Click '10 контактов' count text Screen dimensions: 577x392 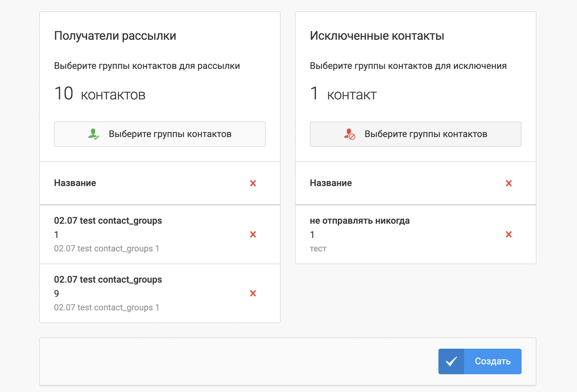(x=100, y=94)
